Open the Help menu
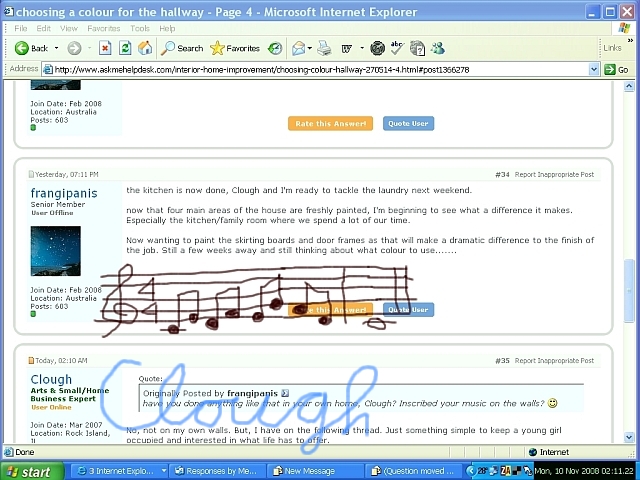Screen dimensions: 640x480 tap(167, 28)
